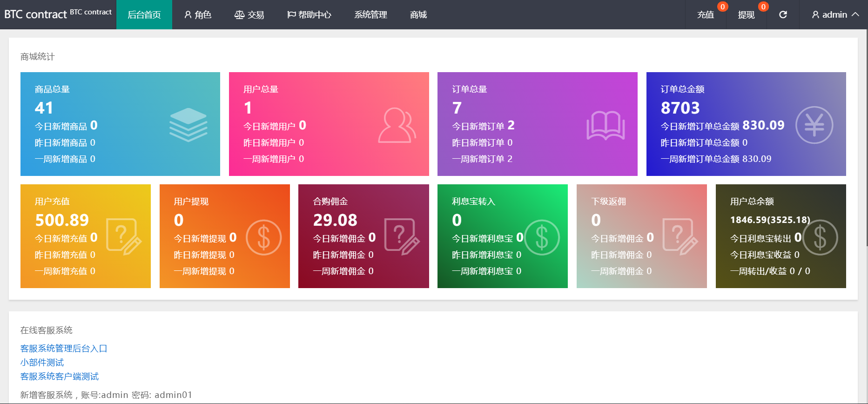Click the 一周转出/收益 0 / 0 text
Image resolution: width=868 pixels, height=404 pixels.
(x=770, y=271)
